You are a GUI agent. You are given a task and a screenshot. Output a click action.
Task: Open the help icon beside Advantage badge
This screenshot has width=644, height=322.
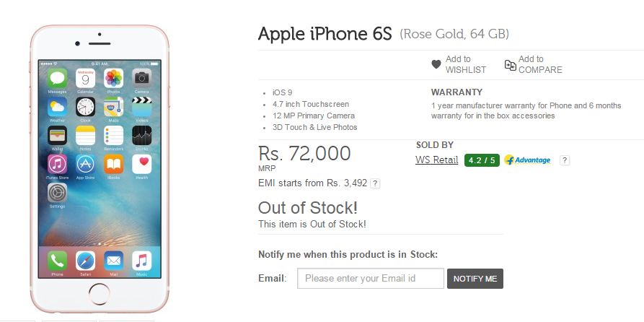pos(565,160)
